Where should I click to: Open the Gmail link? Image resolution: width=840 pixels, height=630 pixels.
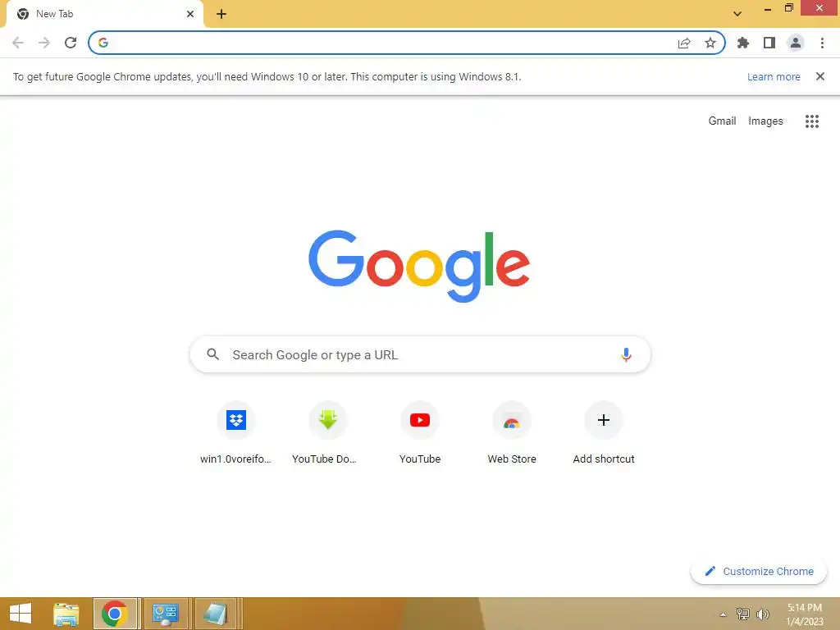pos(722,121)
